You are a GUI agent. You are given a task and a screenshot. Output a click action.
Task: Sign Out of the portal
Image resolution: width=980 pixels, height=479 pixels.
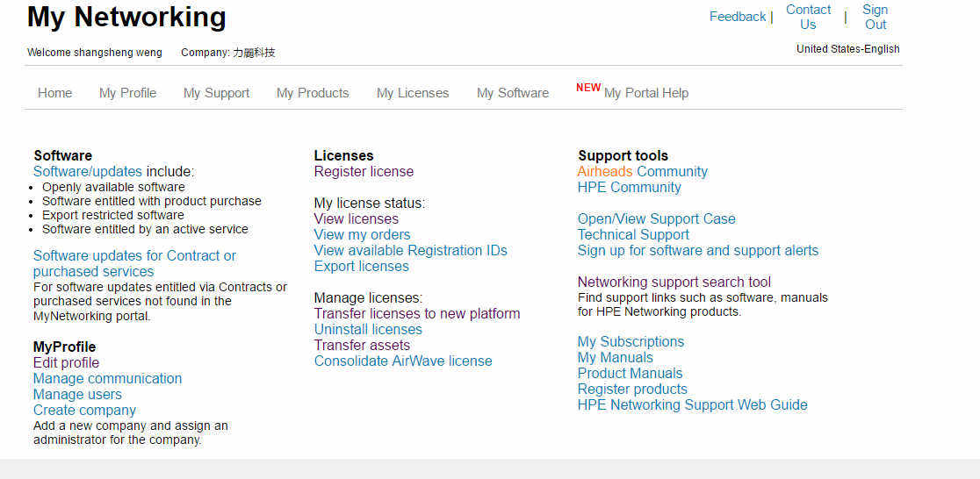875,17
